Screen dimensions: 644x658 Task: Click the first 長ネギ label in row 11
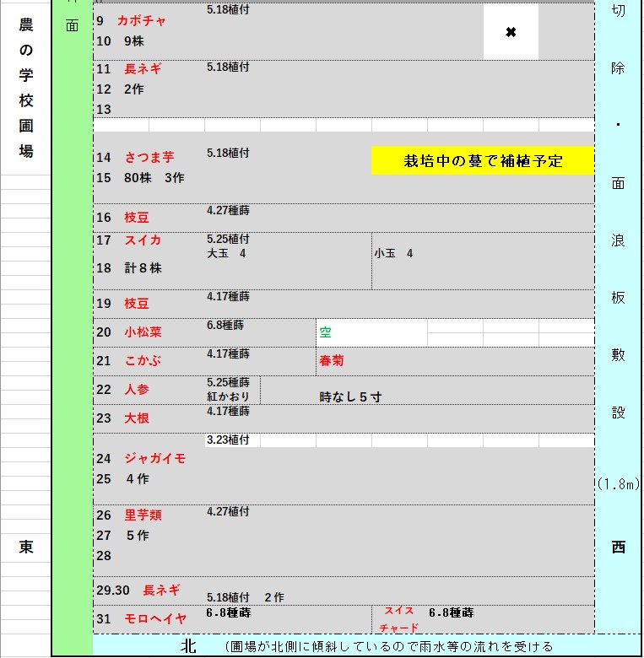click(143, 69)
